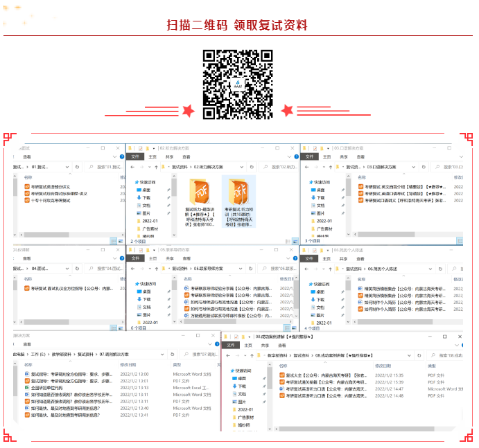Click the horizontal scrollbar in the 06.简历个人陈述 window
Image resolution: width=479 pixels, height=448 pixels.
pos(395,322)
